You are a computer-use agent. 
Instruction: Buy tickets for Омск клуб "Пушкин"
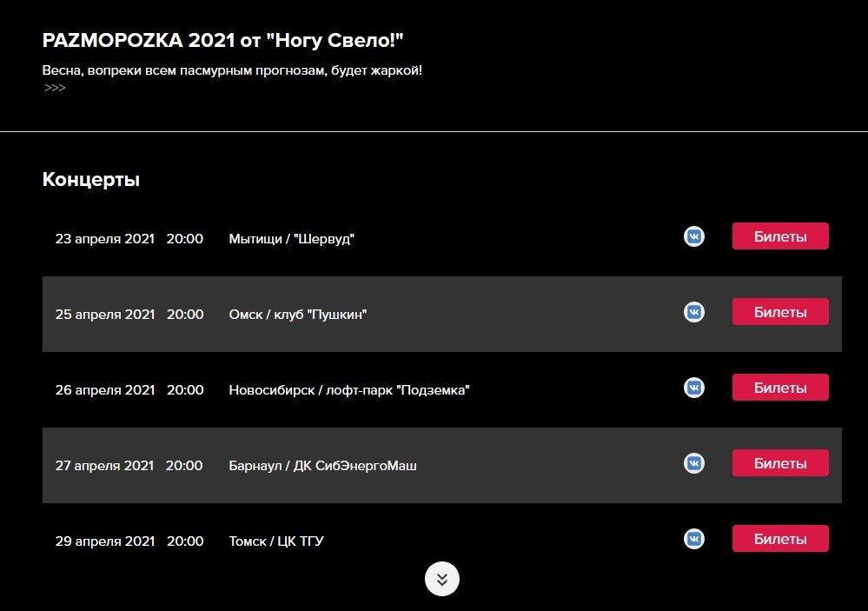[779, 312]
